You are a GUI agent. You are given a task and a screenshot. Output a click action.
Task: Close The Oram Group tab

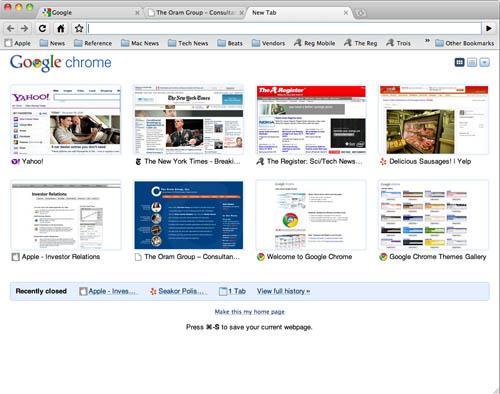pyautogui.click(x=242, y=13)
